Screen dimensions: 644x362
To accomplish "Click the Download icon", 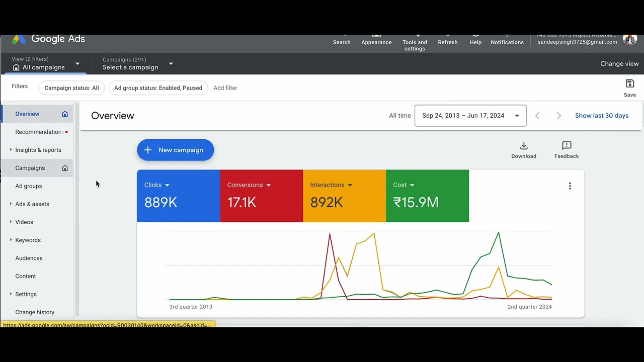I will 524,146.
